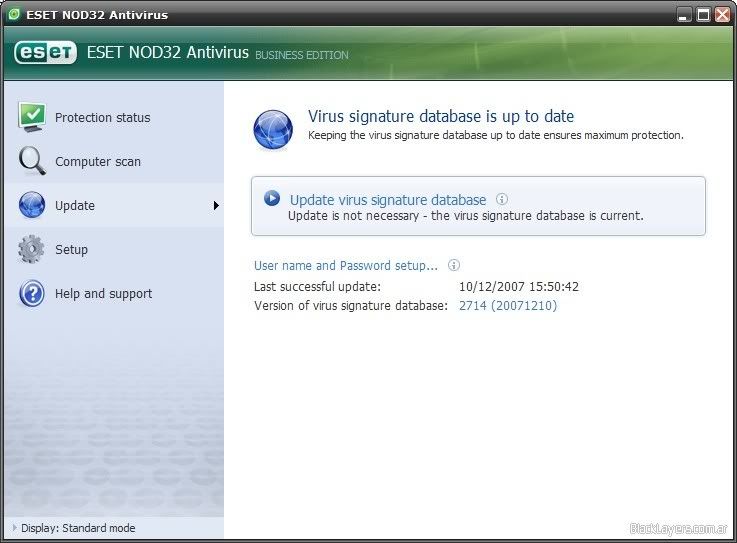Click the ESET logo in header
Image resolution: width=737 pixels, height=543 pixels.
(x=46, y=52)
